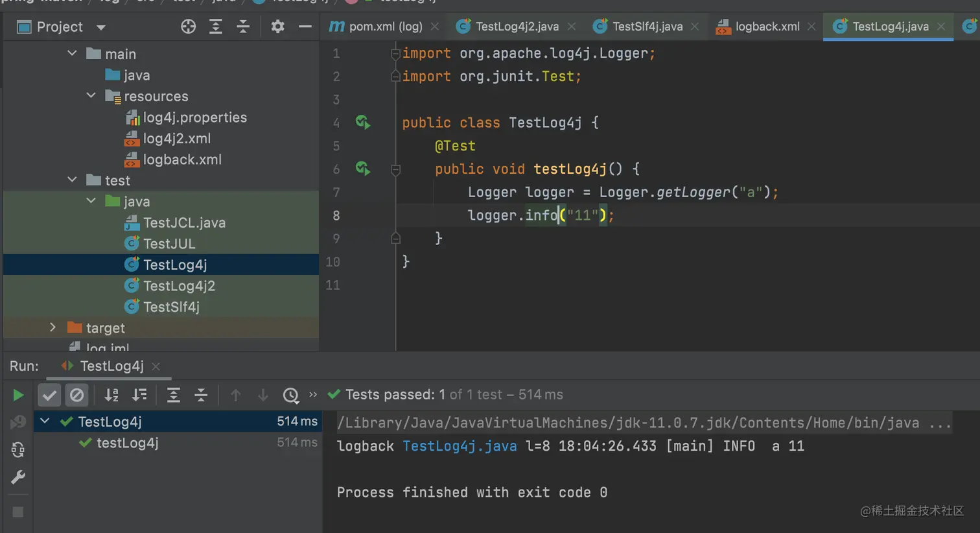The height and width of the screenshot is (533, 980).
Task: Open the TestLog4j.java link in console output
Action: pos(460,446)
